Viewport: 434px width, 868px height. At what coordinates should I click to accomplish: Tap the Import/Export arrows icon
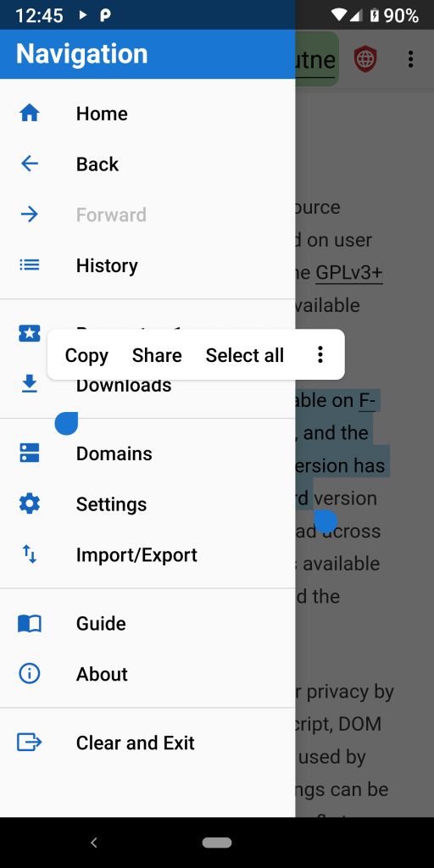point(30,554)
